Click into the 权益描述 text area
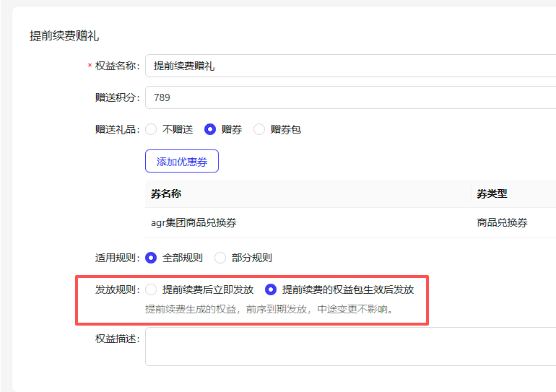Screen dimensions: 556x392 (x=347, y=347)
